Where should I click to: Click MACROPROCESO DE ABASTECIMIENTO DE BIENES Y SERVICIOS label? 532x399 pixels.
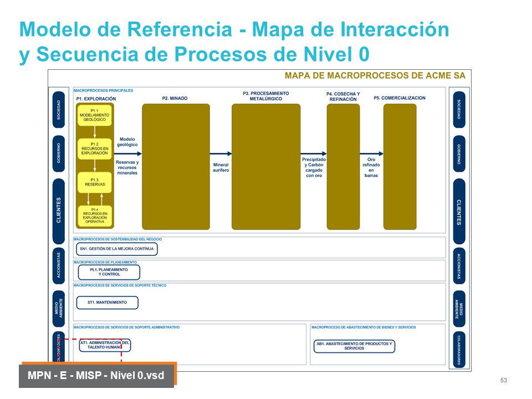[x=364, y=328]
